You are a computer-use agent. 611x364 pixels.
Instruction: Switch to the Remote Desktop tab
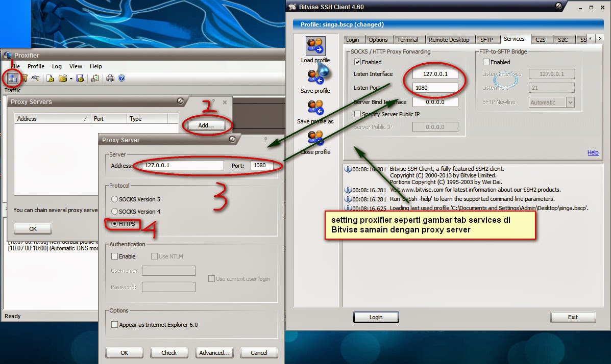(x=449, y=40)
